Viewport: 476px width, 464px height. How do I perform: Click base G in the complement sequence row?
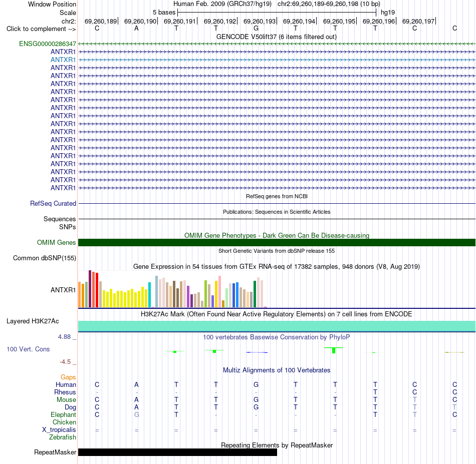pyautogui.click(x=256, y=29)
